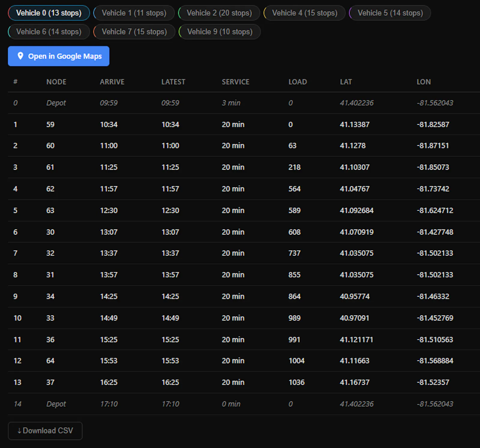The height and width of the screenshot is (448, 480).
Task: Click load value 564
Action: pyautogui.click(x=294, y=189)
